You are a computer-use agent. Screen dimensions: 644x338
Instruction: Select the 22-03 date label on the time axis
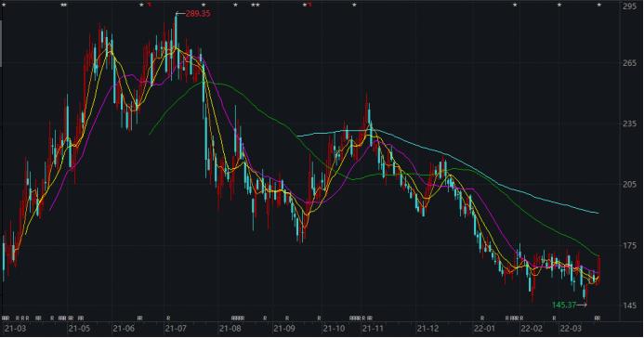[x=572, y=329]
